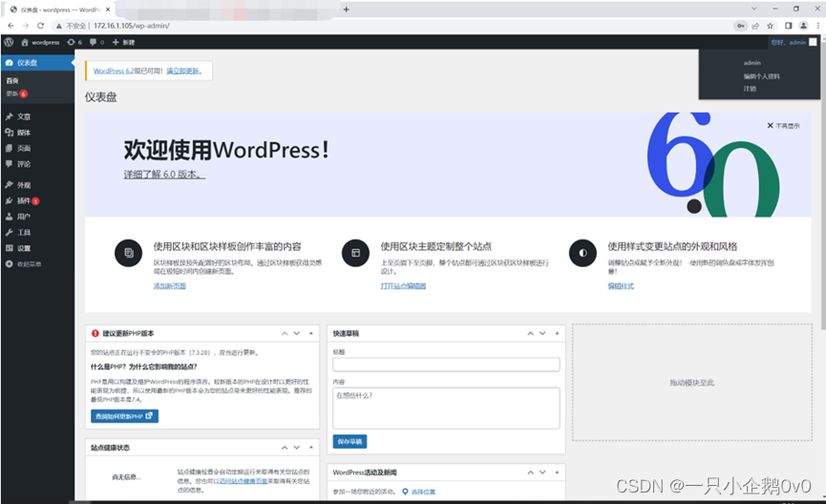Click the styles half-circle round icon
Screen dimensions: 826x504
click(x=582, y=253)
